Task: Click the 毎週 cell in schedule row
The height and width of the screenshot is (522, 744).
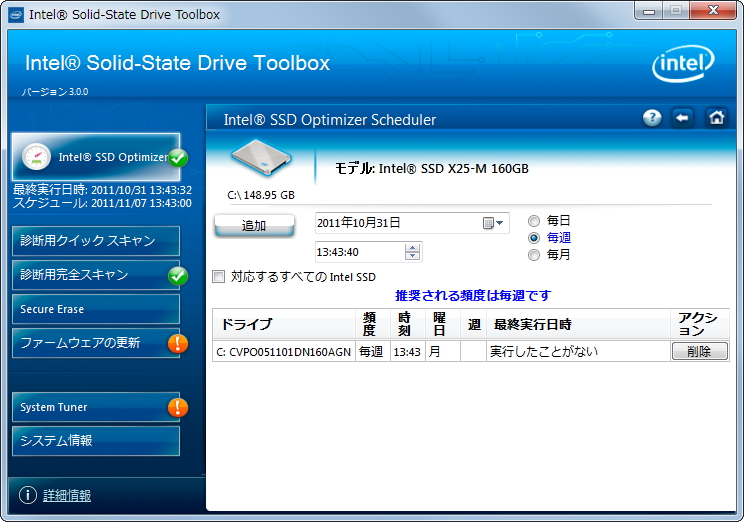Action: (x=372, y=352)
